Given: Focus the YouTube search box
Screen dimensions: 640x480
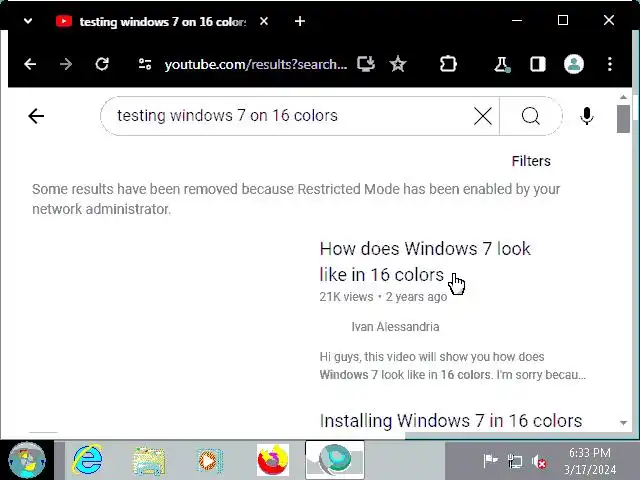Looking at the screenshot, I should click(286, 116).
